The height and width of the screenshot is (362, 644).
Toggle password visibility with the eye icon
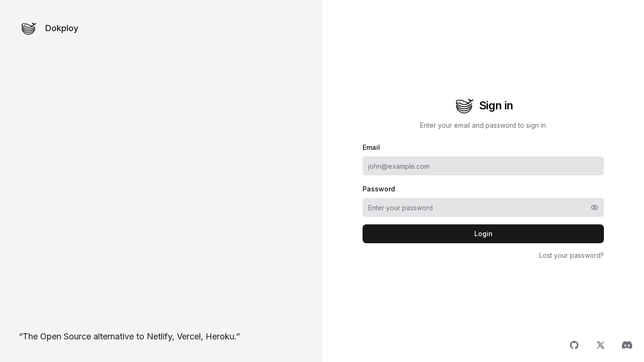[x=594, y=207]
